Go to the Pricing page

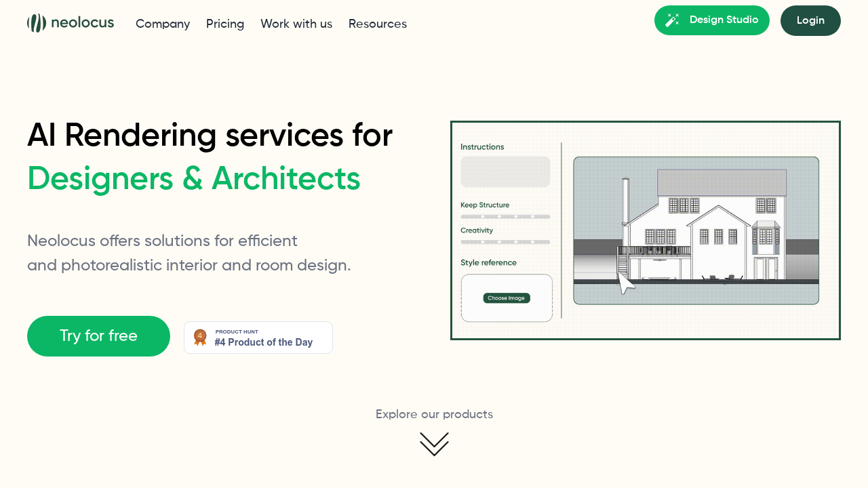[x=225, y=24]
